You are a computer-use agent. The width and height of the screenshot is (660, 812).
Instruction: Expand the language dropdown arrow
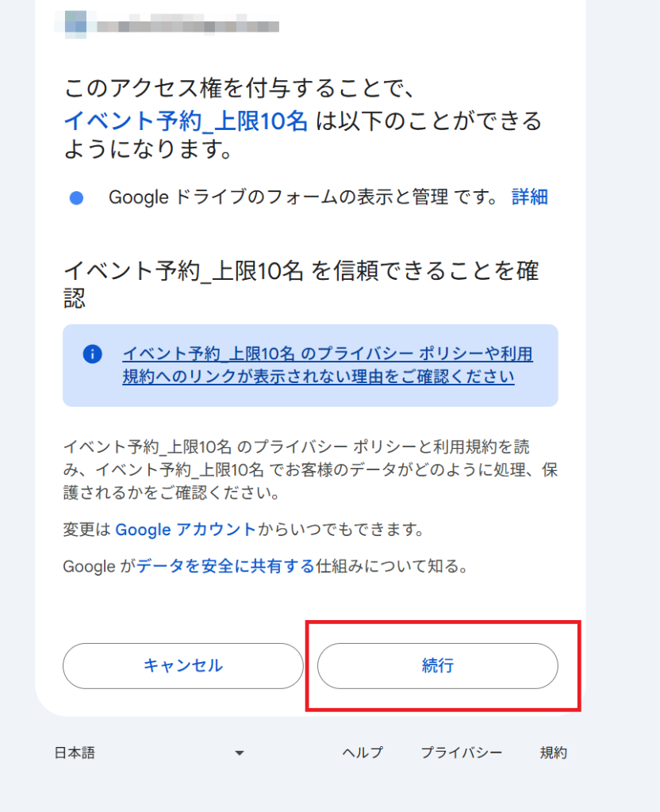[x=240, y=753]
